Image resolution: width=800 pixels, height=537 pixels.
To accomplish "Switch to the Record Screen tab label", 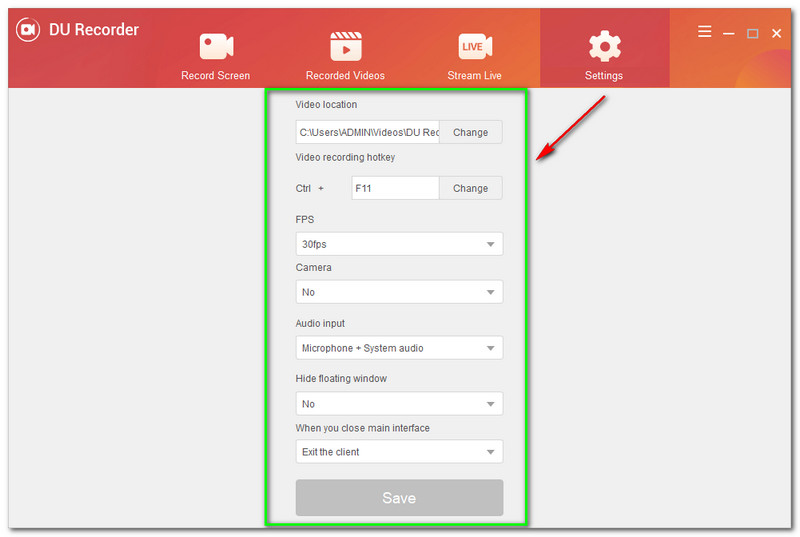I will point(215,76).
